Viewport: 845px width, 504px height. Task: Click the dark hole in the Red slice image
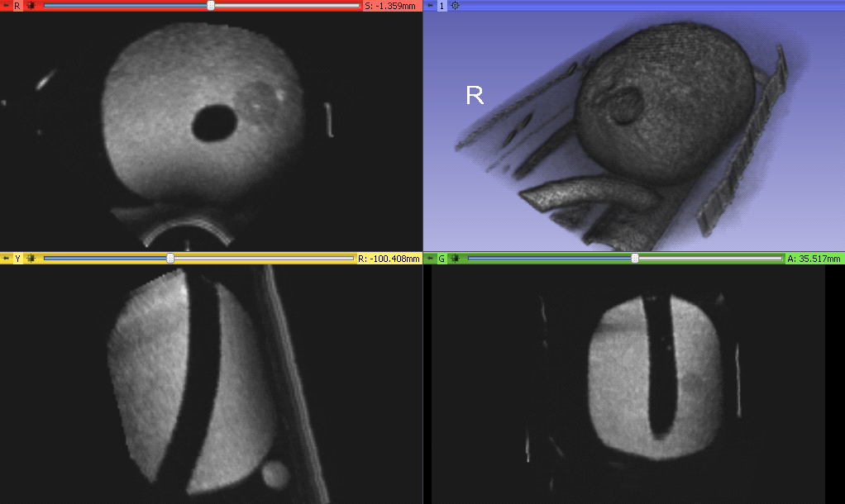coord(214,123)
